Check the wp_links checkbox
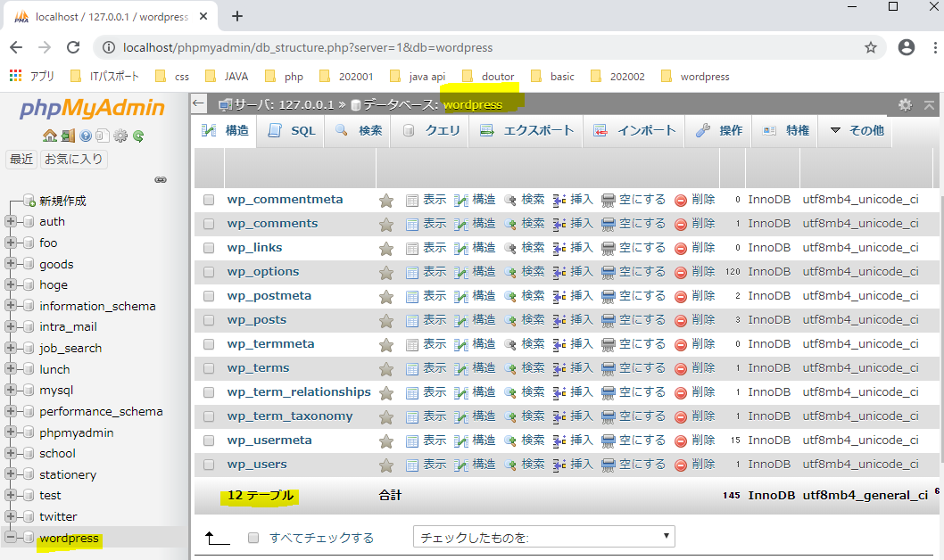 tap(209, 248)
